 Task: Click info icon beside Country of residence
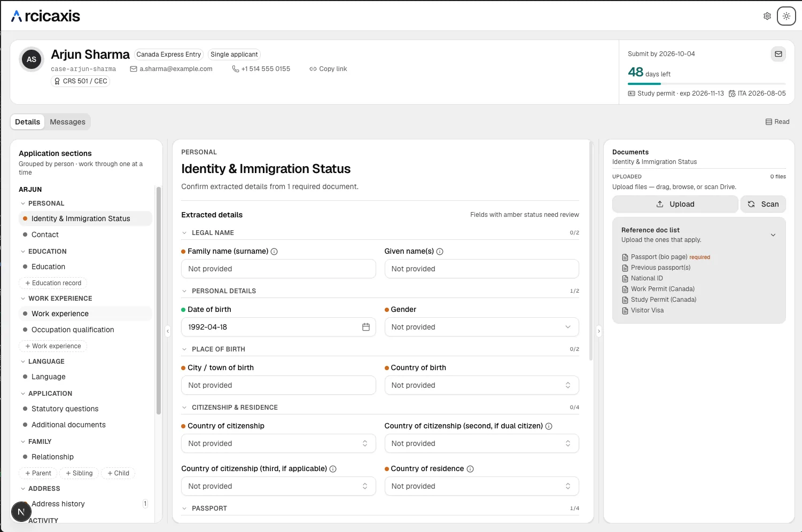coord(470,469)
